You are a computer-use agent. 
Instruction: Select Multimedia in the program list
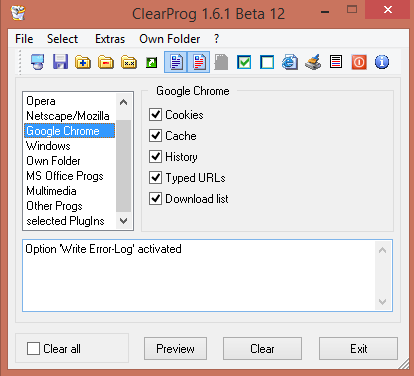tap(69, 191)
